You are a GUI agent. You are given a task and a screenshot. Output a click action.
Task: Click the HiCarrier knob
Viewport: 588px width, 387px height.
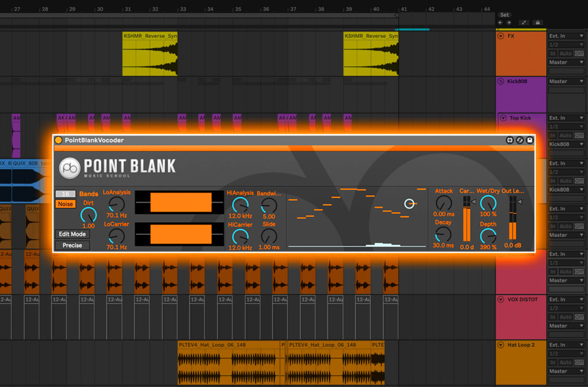[x=240, y=237]
